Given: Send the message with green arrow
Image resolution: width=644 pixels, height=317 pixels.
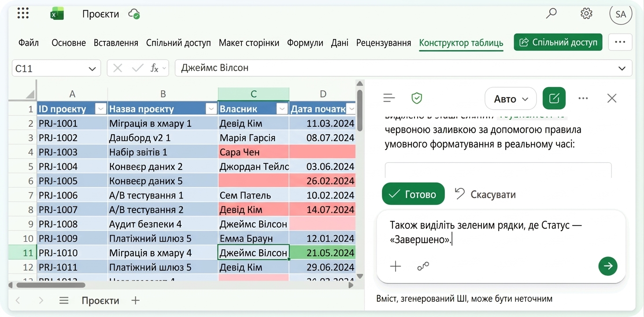Looking at the screenshot, I should pyautogui.click(x=608, y=266).
